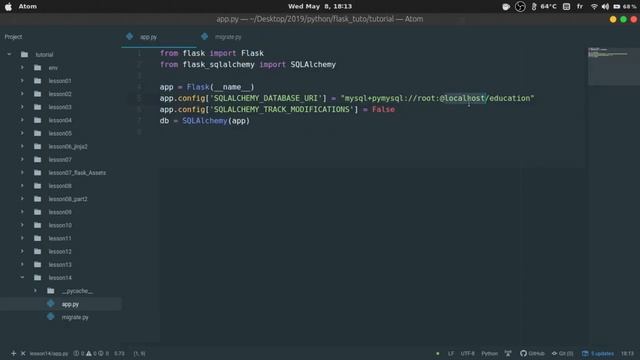Expand the lesson02 folder
Viewport: 640px width, 360px height.
click(22, 93)
